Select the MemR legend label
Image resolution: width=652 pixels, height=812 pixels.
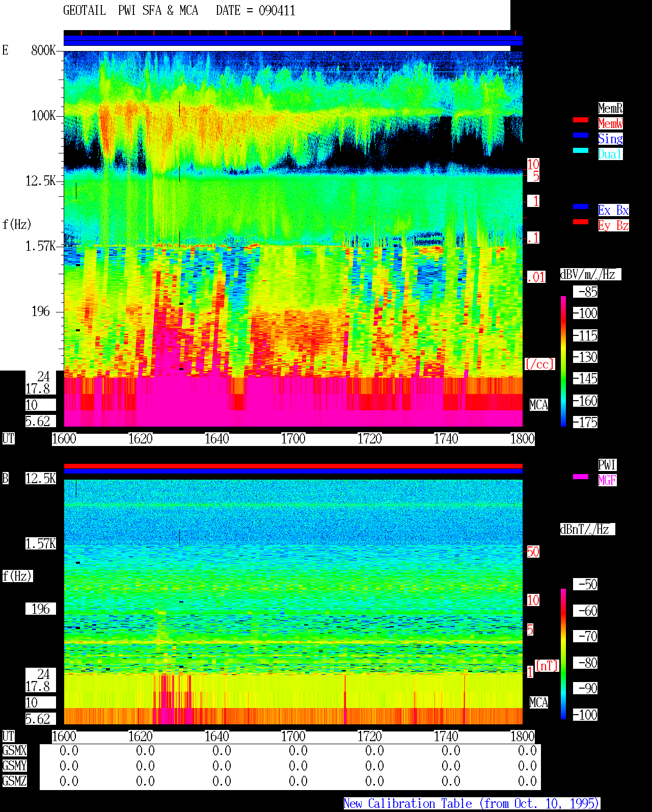(610, 108)
